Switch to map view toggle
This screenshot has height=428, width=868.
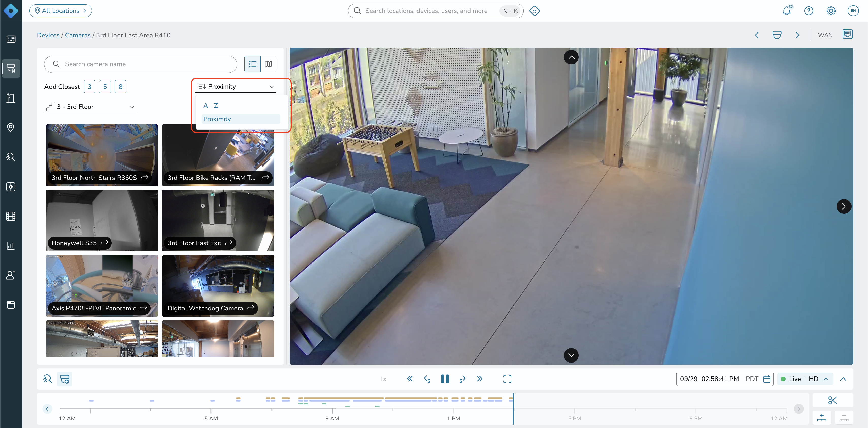[x=268, y=64]
